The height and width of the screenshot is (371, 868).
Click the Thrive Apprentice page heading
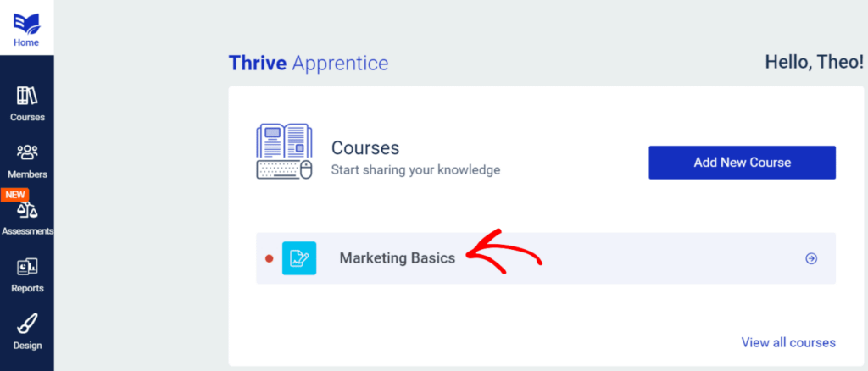click(309, 63)
